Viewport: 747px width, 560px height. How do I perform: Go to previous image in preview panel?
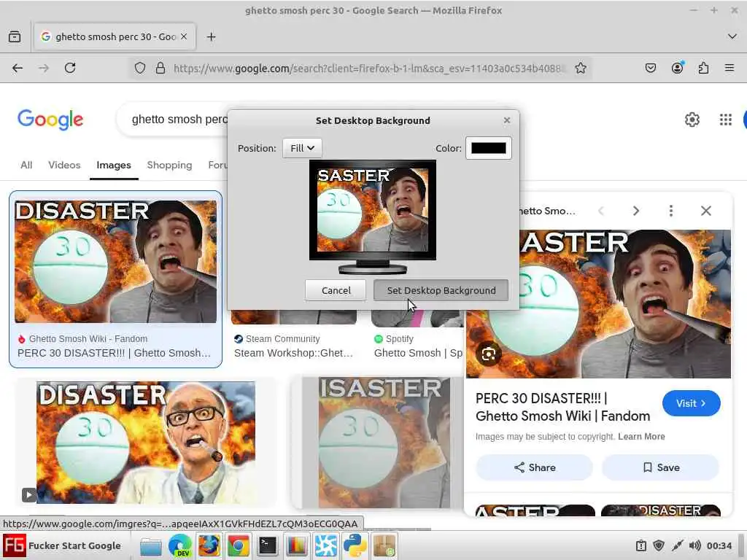pos(601,211)
